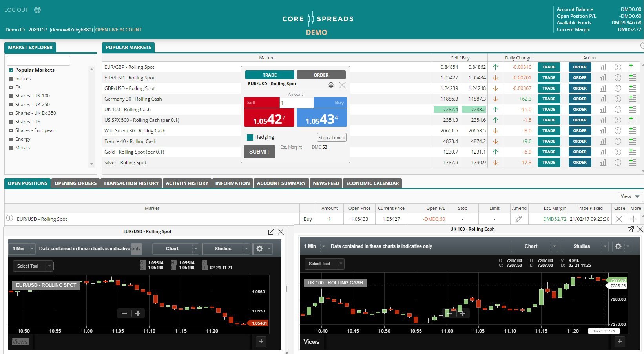Add view on EUR/USD chart plus button

coord(261,341)
